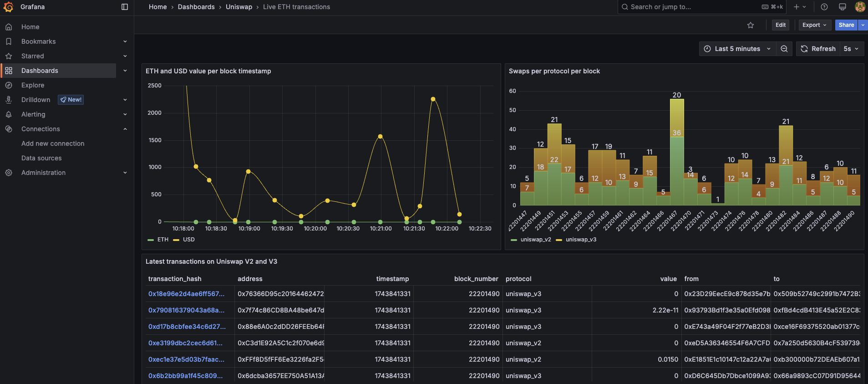Open the Share options arrow dropdown
The width and height of the screenshot is (868, 384).
click(863, 25)
